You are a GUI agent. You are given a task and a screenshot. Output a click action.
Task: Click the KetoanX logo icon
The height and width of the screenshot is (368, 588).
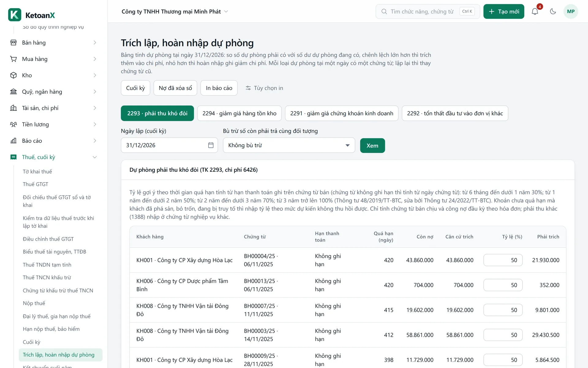(x=14, y=15)
